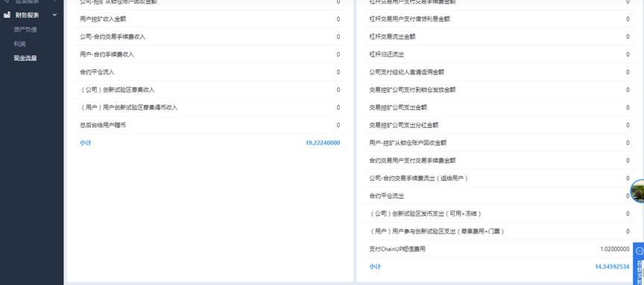Click the subtotal value 14.54592534
644x285 pixels.
[613, 266]
